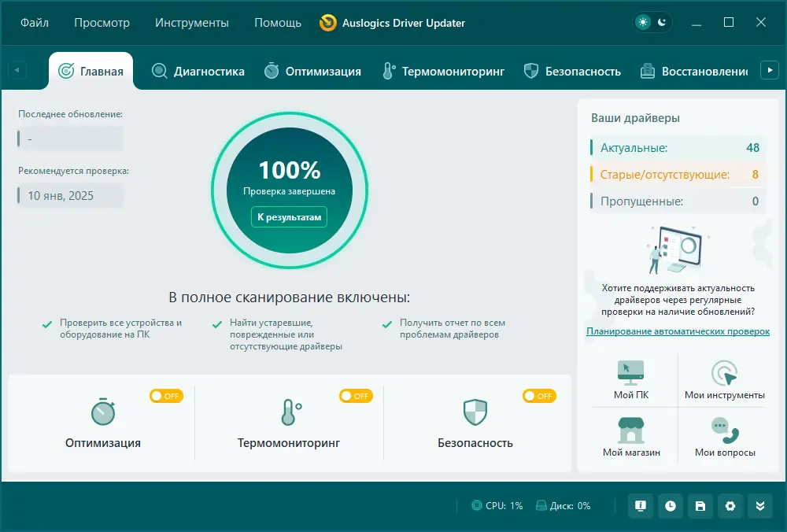
Task: Нажать кнопку «К результатам»
Action: coord(289,216)
